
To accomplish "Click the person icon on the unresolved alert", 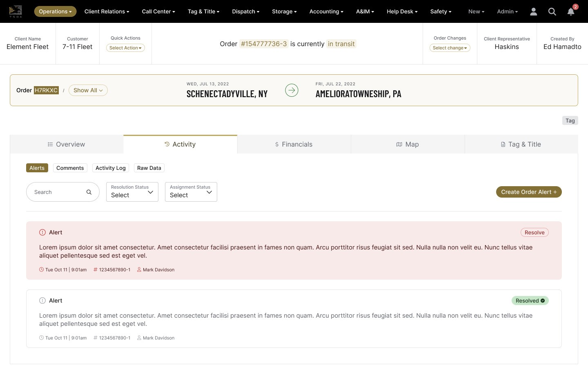I will (x=139, y=269).
